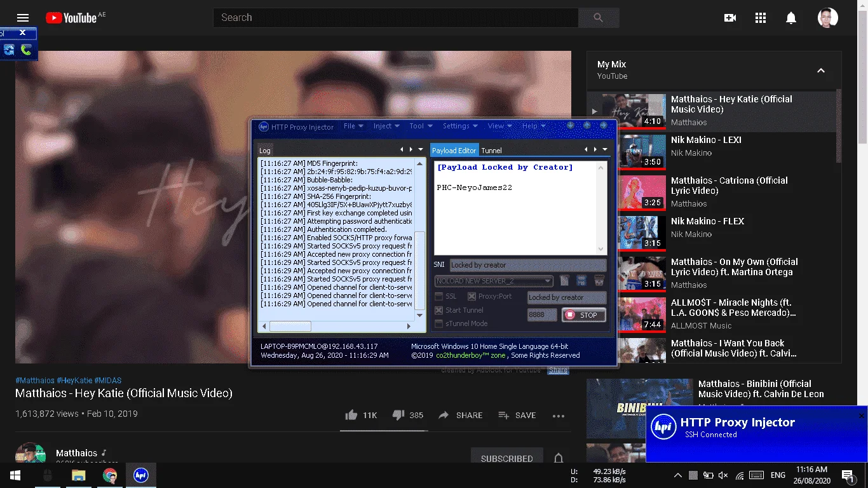Image resolution: width=868 pixels, height=488 pixels.
Task: Click the dislike thumbs-down icon
Action: click(398, 415)
